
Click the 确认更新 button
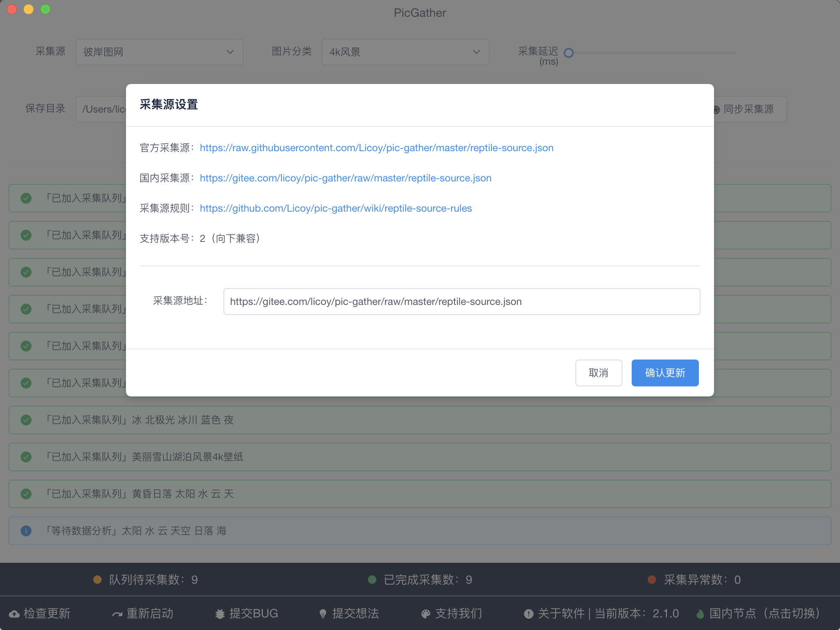click(665, 373)
